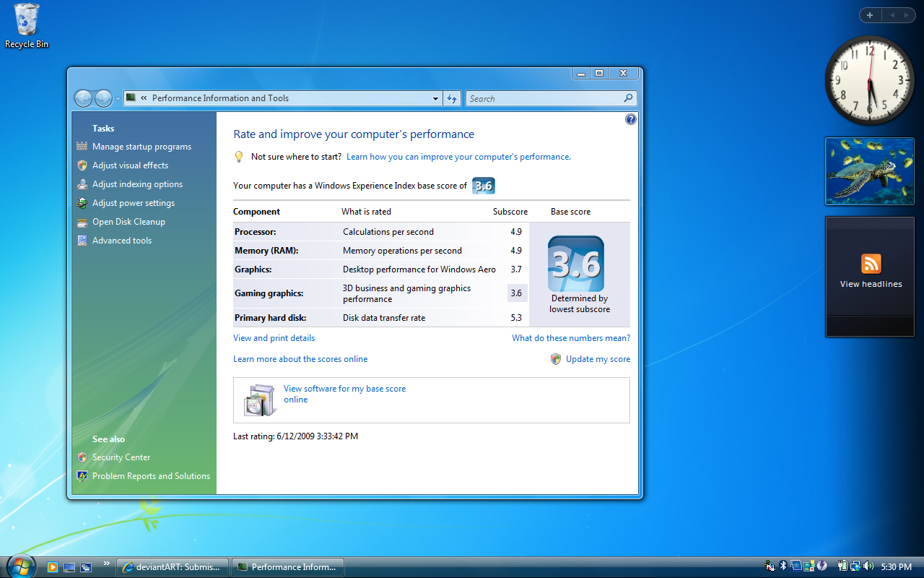Click the RSS feed orange icon
Screen dimensions: 924x578
coord(871,264)
